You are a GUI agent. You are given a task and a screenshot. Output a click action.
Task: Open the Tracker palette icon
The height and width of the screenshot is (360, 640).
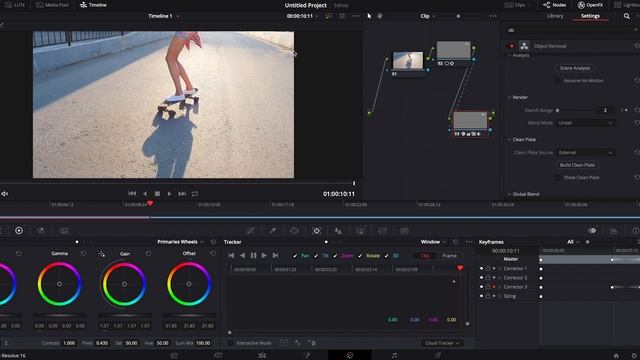pyautogui.click(x=316, y=231)
